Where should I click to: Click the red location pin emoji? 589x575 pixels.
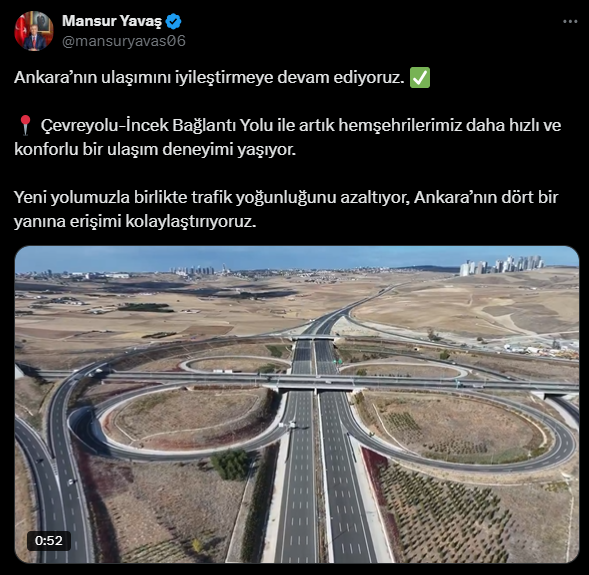(x=25, y=125)
